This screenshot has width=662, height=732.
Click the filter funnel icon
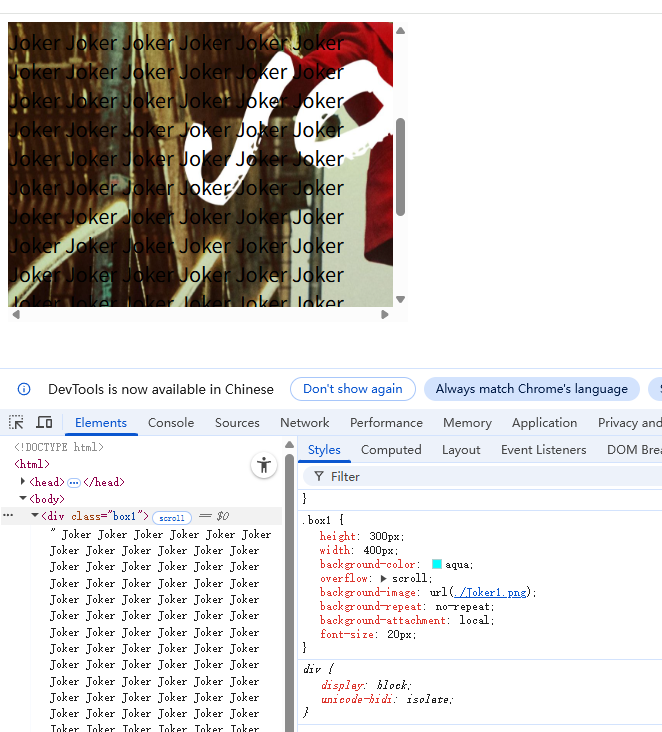319,476
